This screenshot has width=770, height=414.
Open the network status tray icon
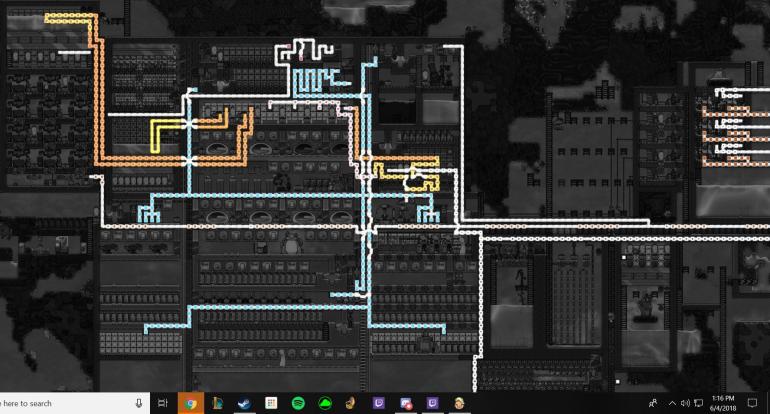pyautogui.click(x=698, y=403)
